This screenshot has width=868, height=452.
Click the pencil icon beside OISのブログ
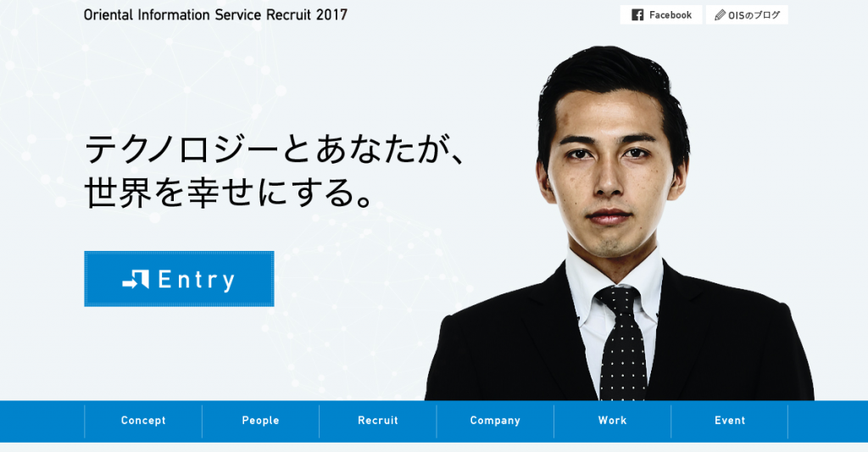[x=720, y=15]
